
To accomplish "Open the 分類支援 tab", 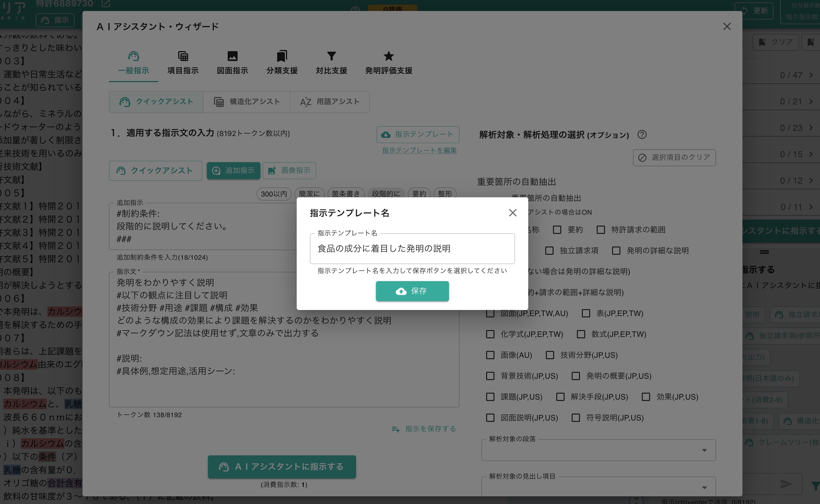I will point(282,63).
